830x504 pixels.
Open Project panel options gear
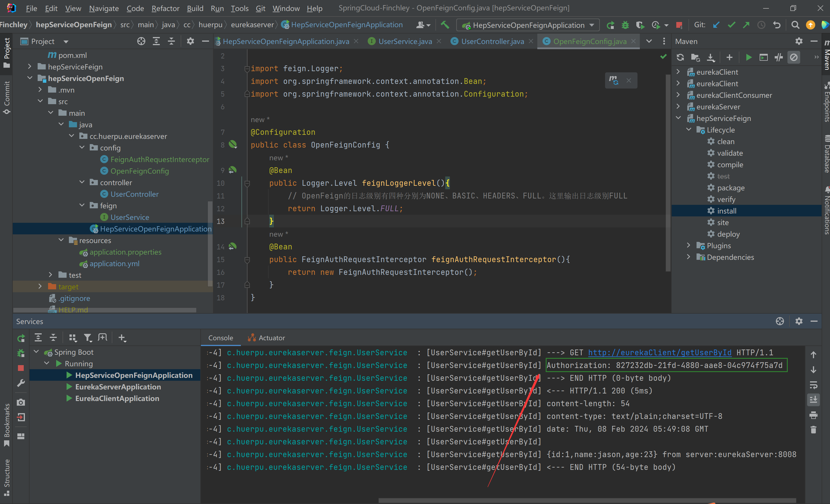190,41
